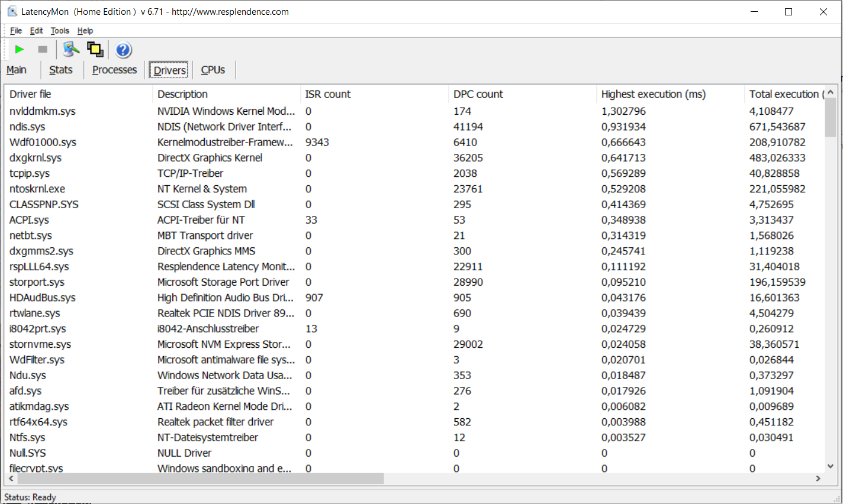Click the horizontal scrollbar thumb

tap(201, 479)
